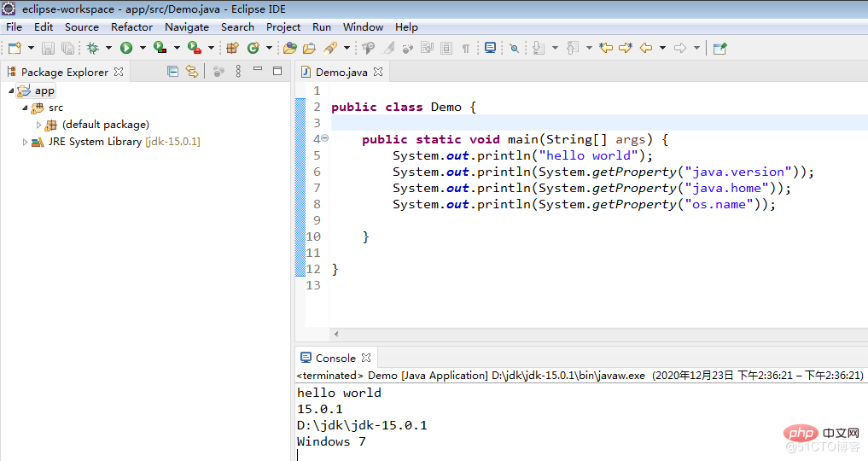Toggle Block Selection Mode icon
Viewport: 868px width, 461px height.
tap(446, 48)
